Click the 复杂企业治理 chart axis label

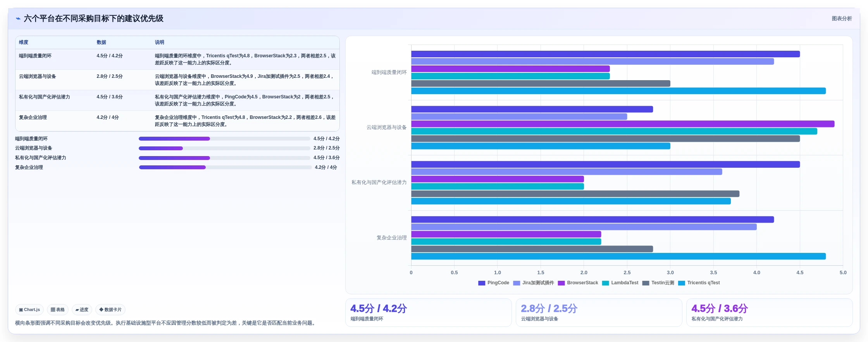(392, 238)
